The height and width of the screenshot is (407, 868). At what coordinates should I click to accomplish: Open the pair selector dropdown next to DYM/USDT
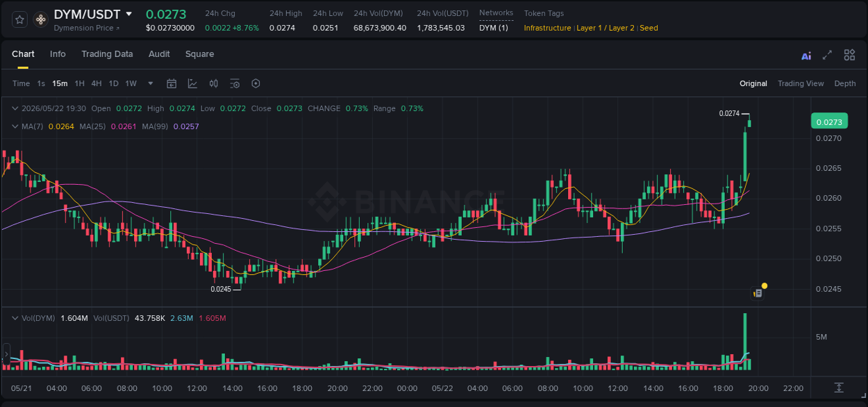point(128,14)
